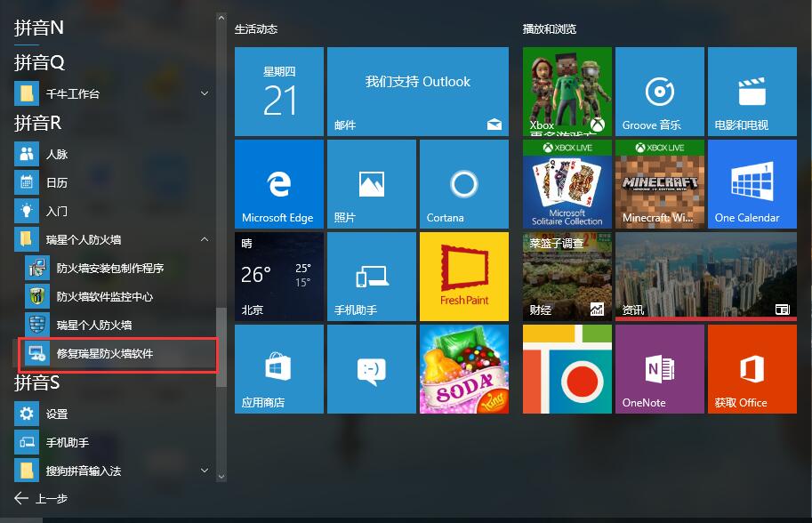812x523 pixels.
Task: Launch 防火墙软件监控中心
Action: point(118,297)
